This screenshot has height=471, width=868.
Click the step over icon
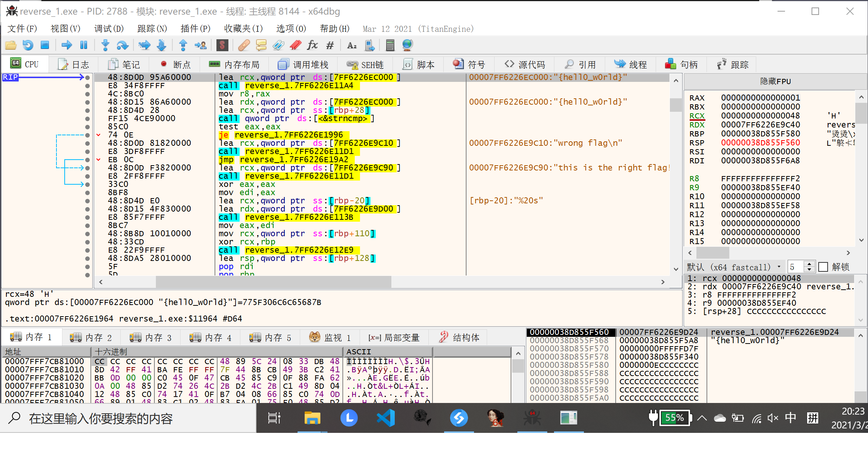tap(123, 46)
